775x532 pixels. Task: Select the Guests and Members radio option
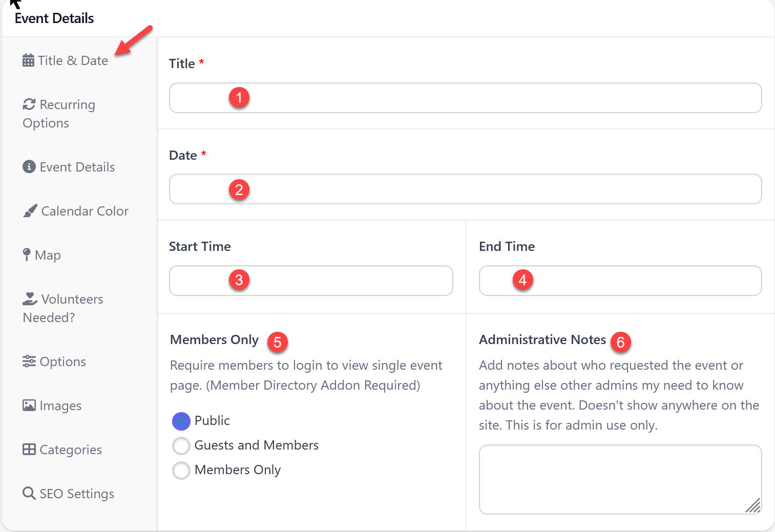tap(181, 446)
